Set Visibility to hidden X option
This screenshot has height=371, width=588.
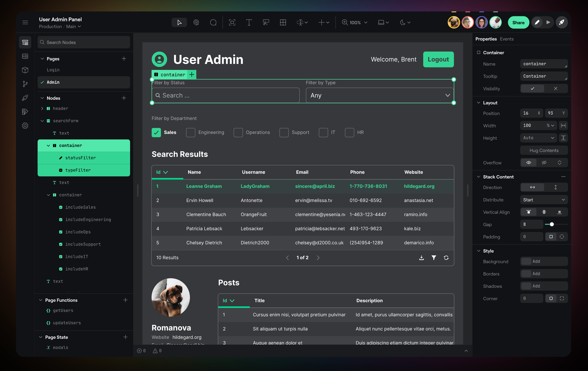click(556, 88)
